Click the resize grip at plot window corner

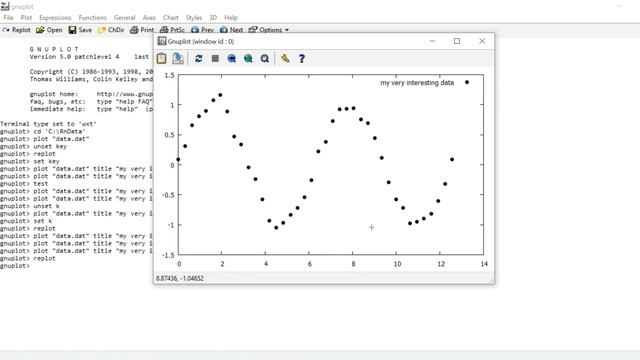(491, 280)
